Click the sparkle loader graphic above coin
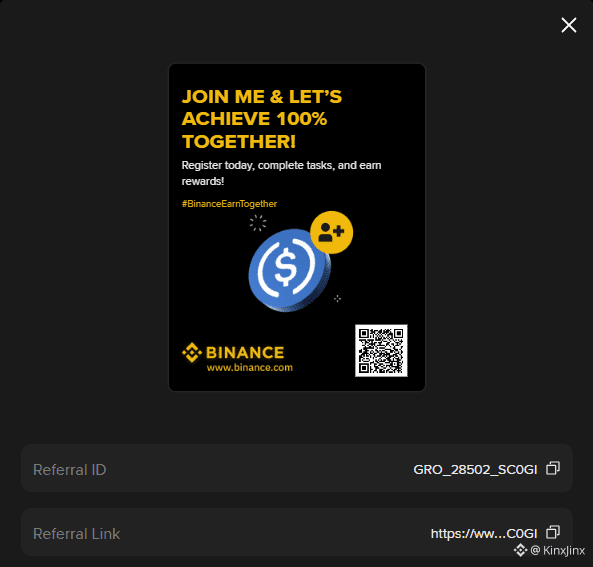 pyautogui.click(x=258, y=223)
